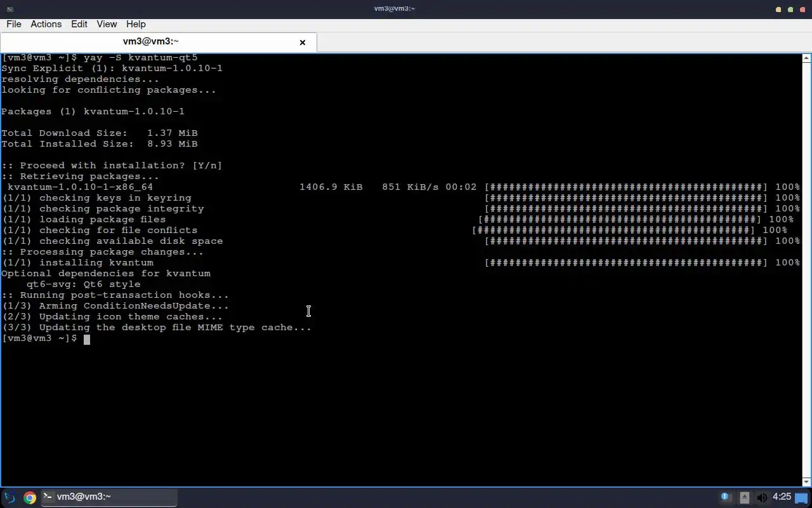Click 'Total Installed Size' line
The height and width of the screenshot is (508, 812).
[100, 144]
